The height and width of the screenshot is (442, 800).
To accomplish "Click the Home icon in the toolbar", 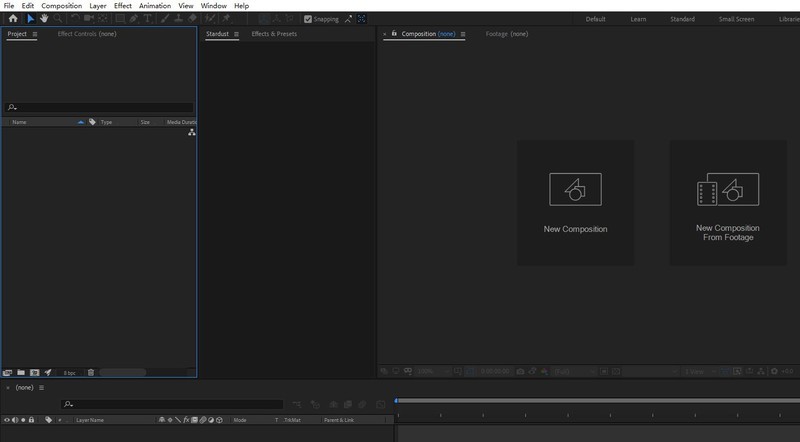I will [13, 18].
